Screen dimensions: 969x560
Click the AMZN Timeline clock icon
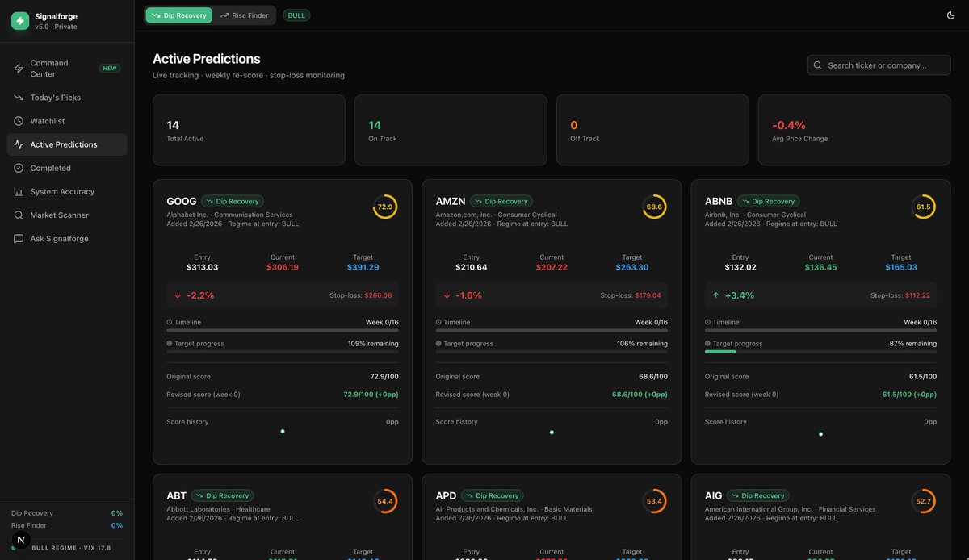438,322
